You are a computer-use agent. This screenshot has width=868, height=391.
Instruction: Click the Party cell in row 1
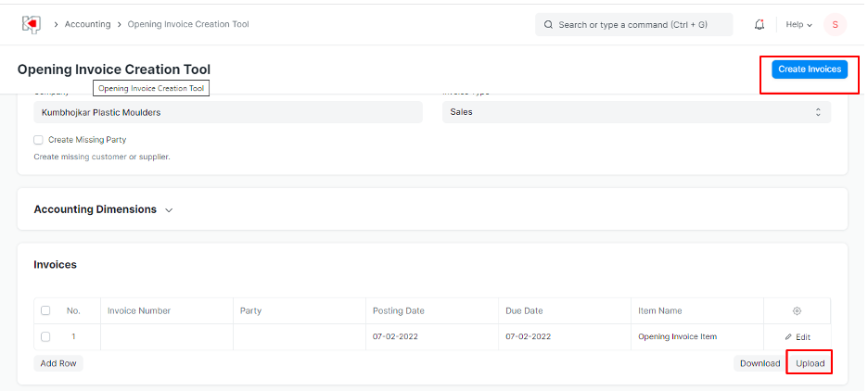pos(299,336)
